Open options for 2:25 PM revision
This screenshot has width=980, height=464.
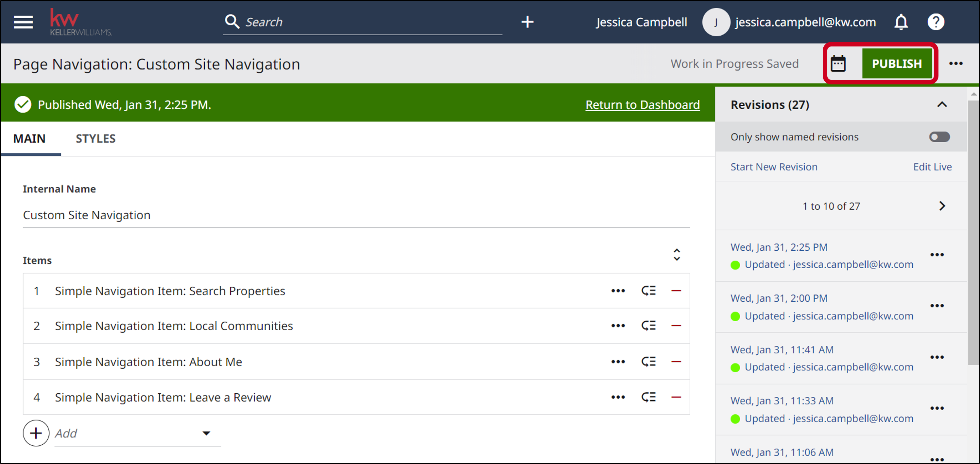tap(937, 255)
